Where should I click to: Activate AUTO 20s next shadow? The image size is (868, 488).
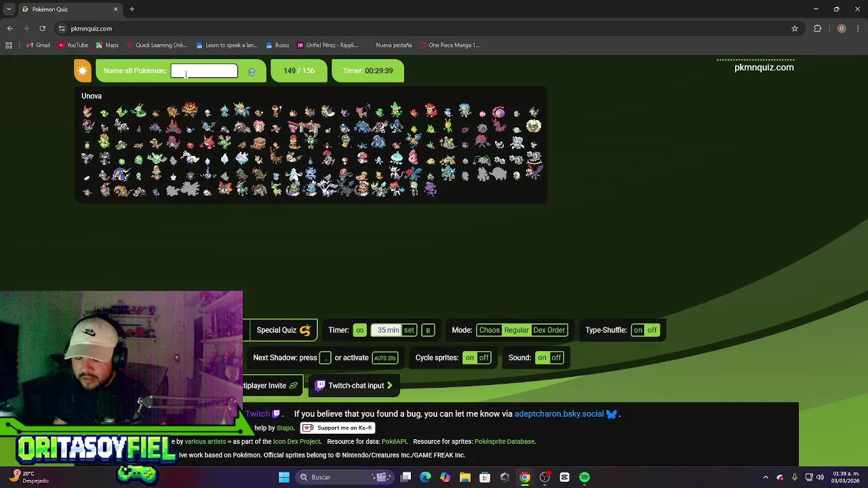(x=384, y=358)
